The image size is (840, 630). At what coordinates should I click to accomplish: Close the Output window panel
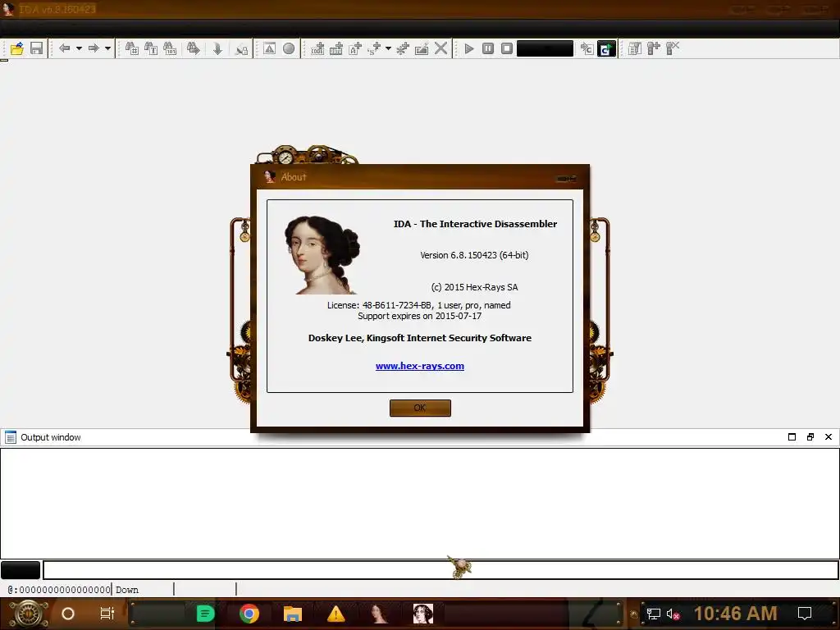click(x=829, y=437)
